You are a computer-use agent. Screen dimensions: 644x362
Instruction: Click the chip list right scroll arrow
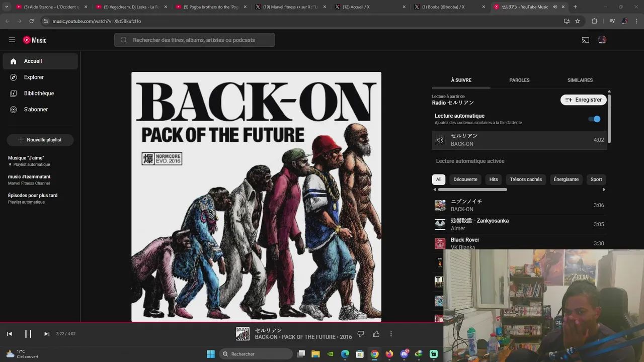pyautogui.click(x=604, y=190)
